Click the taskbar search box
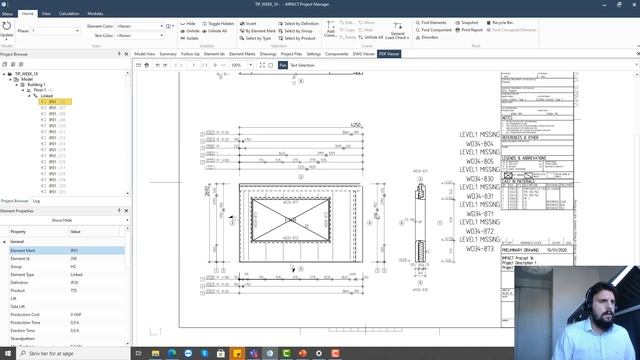The image size is (640, 360). 73,353
